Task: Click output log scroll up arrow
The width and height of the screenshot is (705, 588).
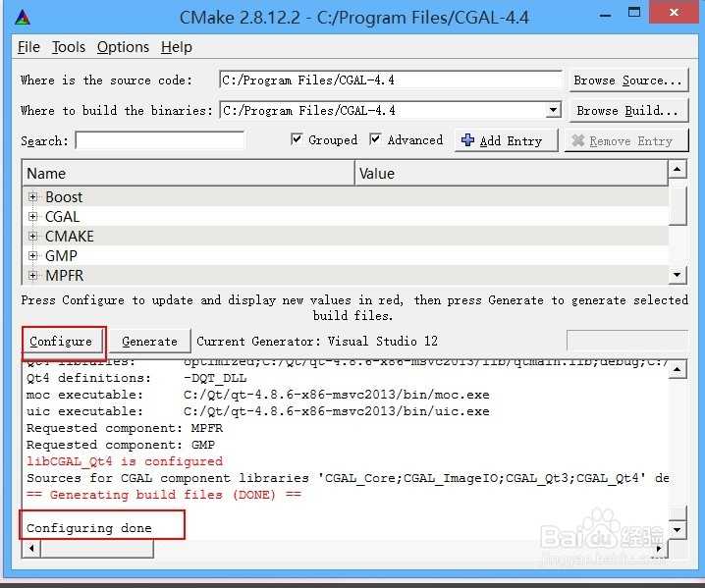Action: point(678,369)
